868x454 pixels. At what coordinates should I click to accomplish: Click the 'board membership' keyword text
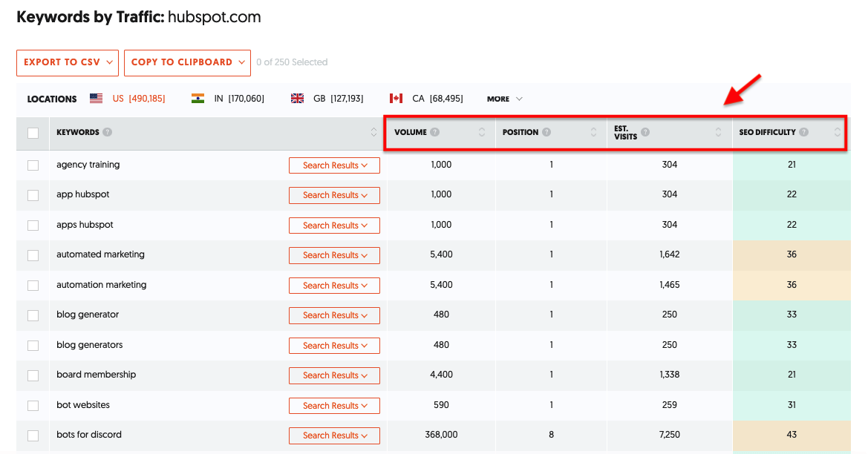pyautogui.click(x=96, y=375)
